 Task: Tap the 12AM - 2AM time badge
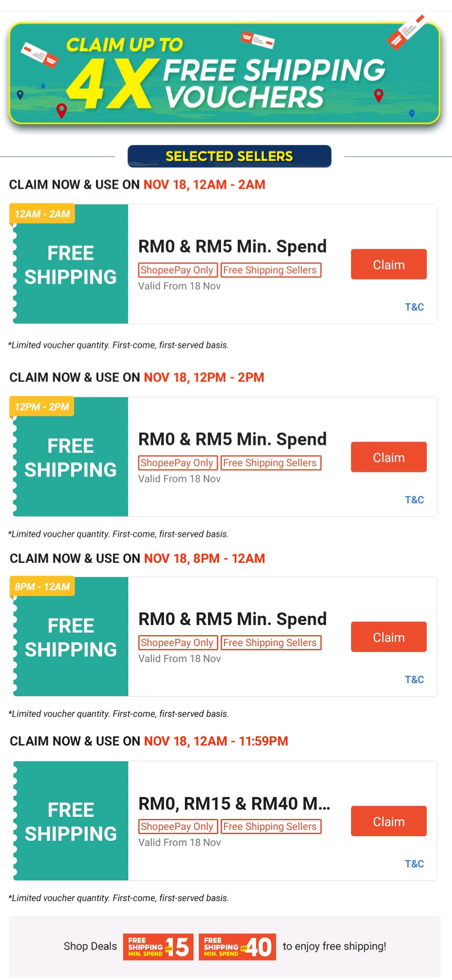click(x=42, y=214)
